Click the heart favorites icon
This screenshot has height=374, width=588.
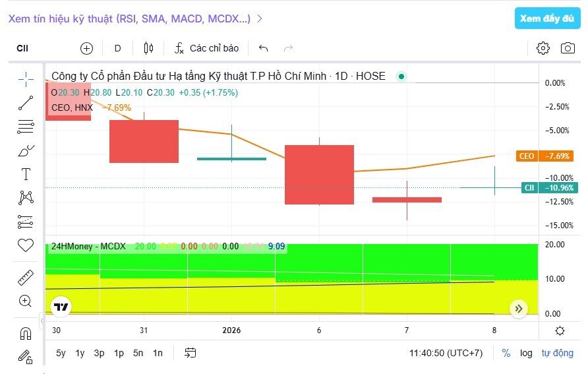[26, 245]
